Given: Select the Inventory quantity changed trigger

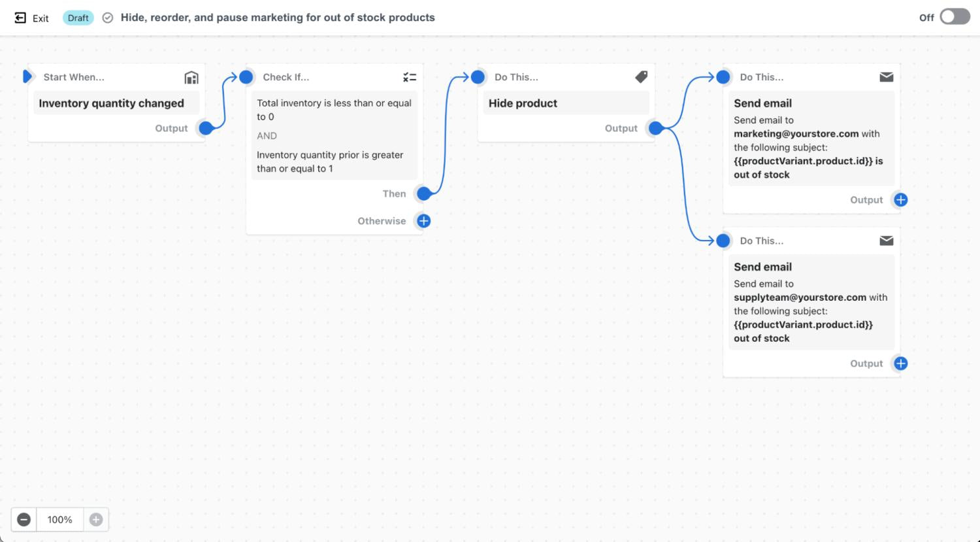Looking at the screenshot, I should tap(112, 103).
